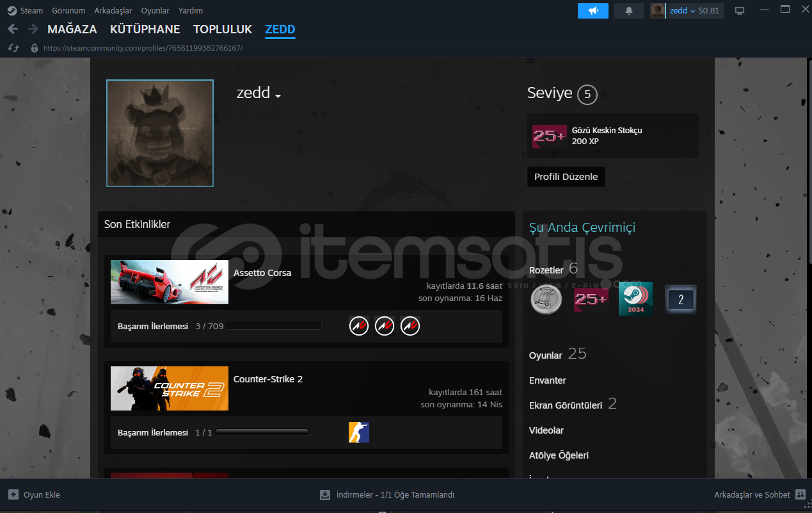
Task: Click the Counter-Strike 2 achievement icon
Action: pos(359,432)
